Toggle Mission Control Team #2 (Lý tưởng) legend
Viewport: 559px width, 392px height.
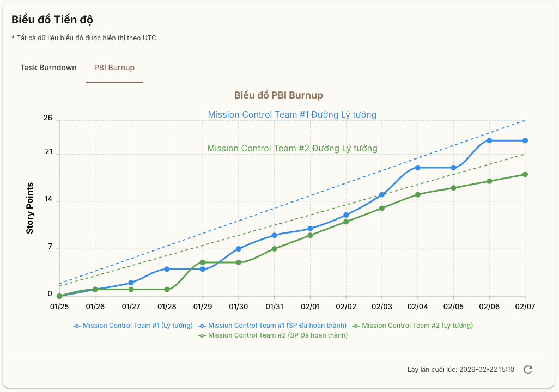click(x=412, y=326)
